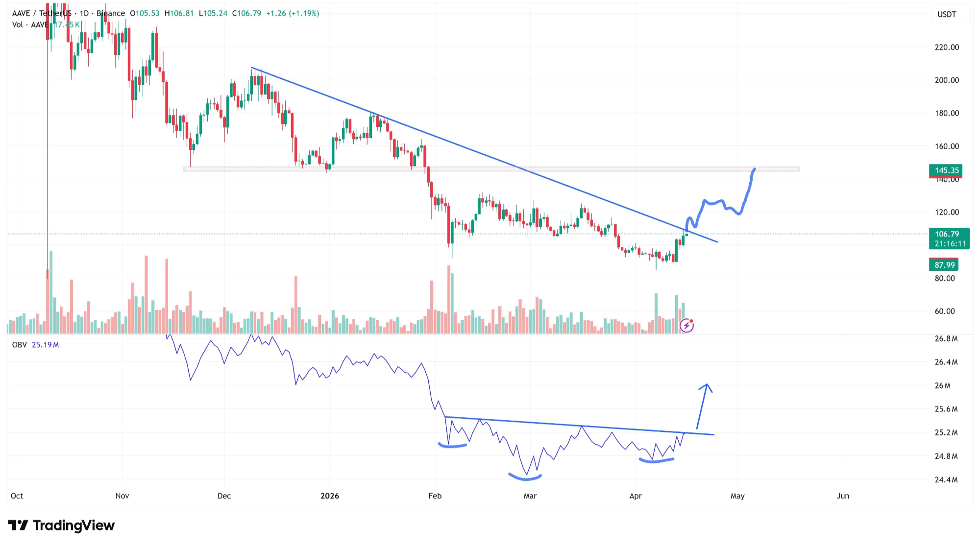Image resolution: width=980 pixels, height=545 pixels.
Task: Click the Feb label on time axis
Action: [435, 496]
